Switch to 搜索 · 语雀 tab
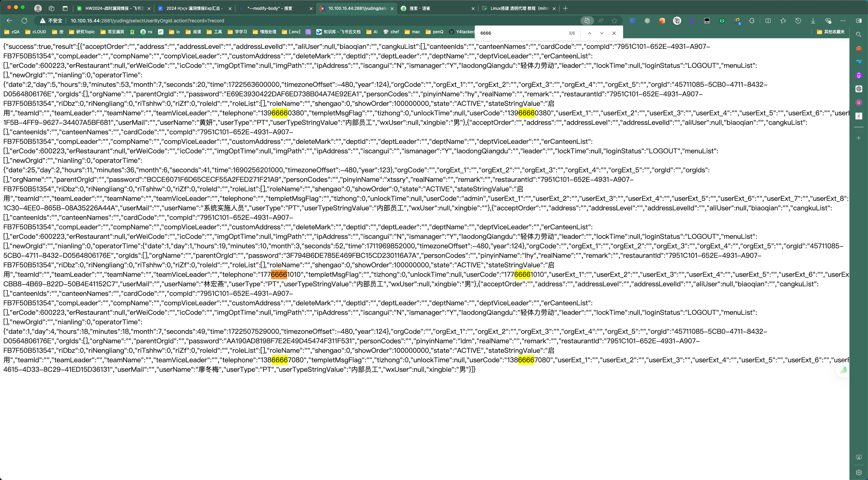The height and width of the screenshot is (480, 868). [438, 8]
